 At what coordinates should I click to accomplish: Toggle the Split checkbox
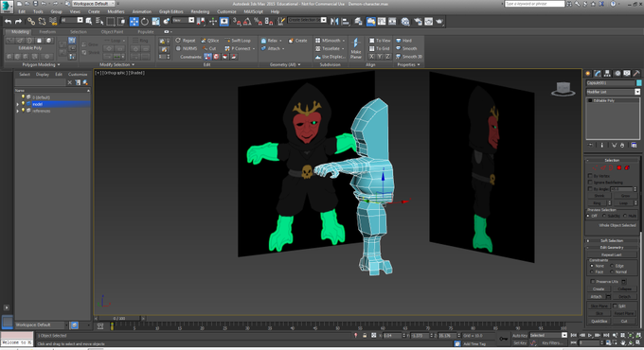point(615,306)
